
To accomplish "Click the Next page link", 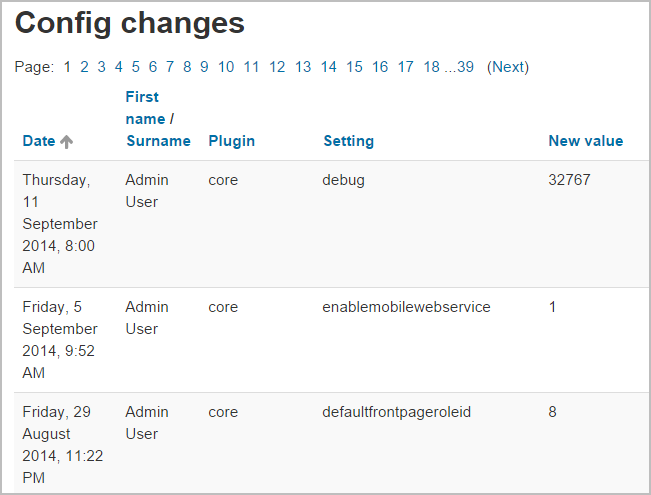I will 508,67.
